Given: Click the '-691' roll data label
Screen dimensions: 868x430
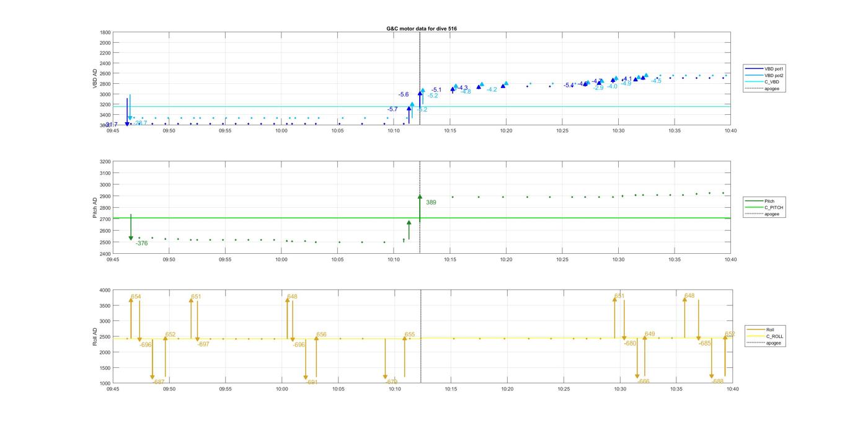Looking at the screenshot, I should click(312, 383).
